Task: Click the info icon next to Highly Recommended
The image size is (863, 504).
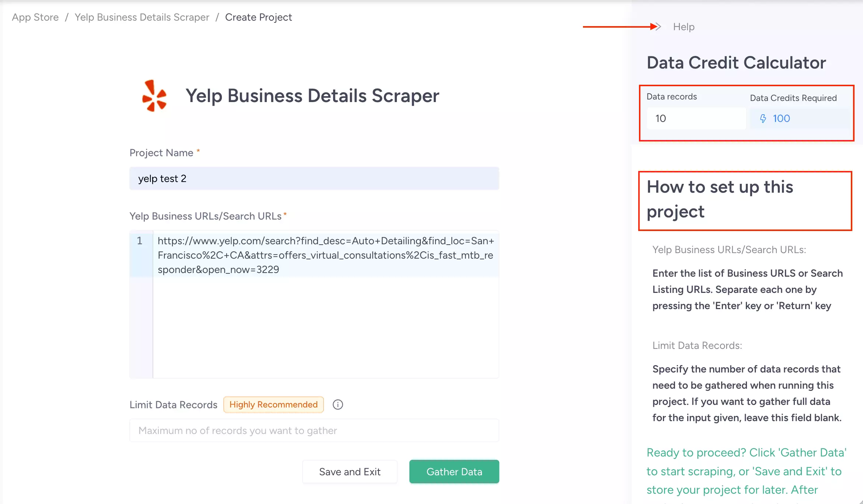Action: 338,405
